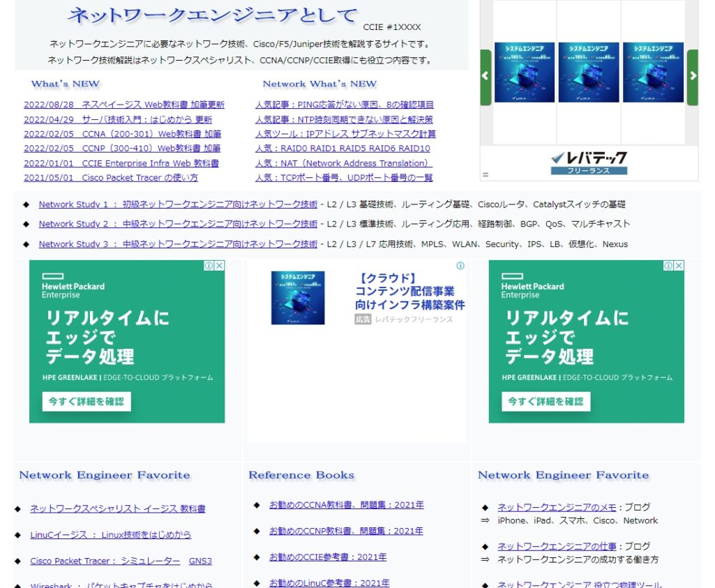Click the center ad システムエンジニア image

(x=298, y=298)
